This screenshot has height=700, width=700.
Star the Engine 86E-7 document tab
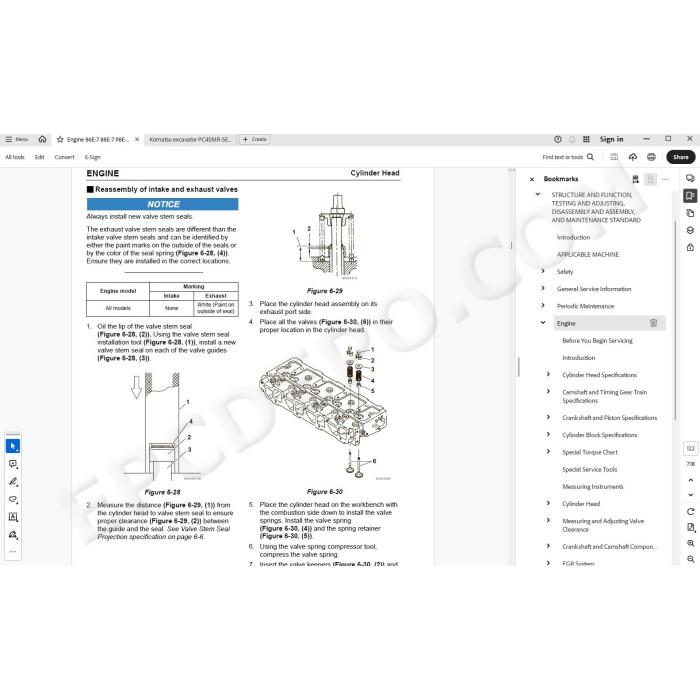[x=60, y=140]
